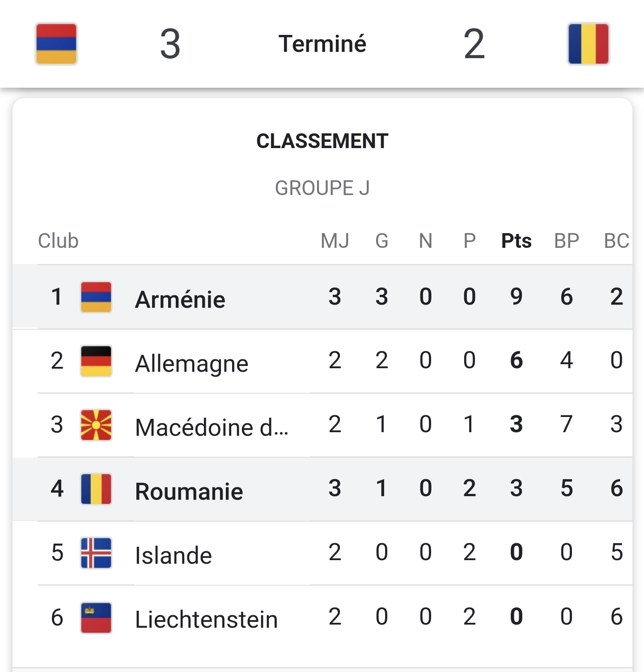Open truncated Macédoine d... team name
Screen dimensions: 644x672
[x=212, y=427]
